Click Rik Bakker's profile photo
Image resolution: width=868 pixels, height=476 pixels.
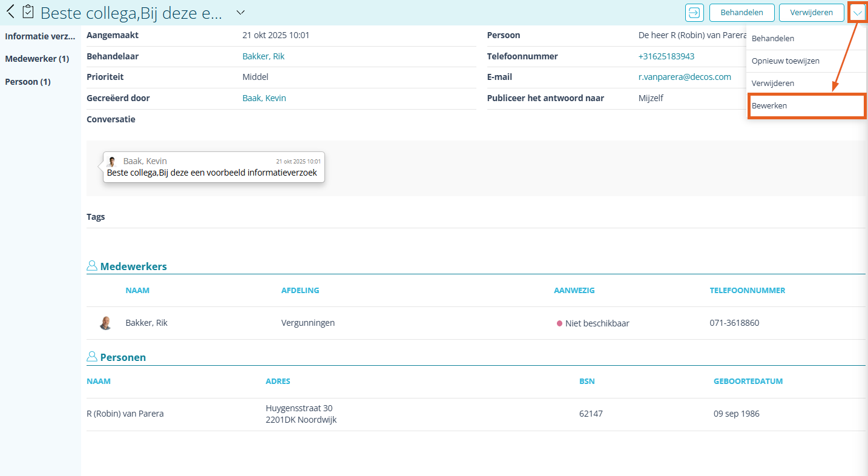pyautogui.click(x=106, y=323)
